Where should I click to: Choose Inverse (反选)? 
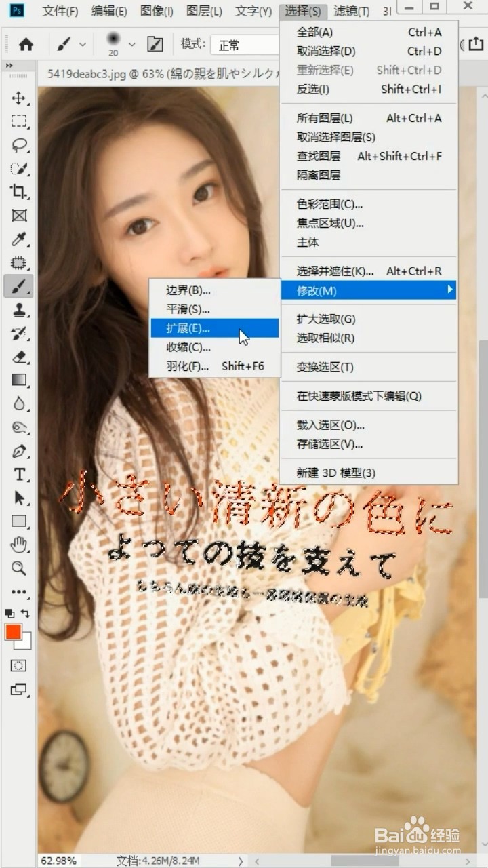coord(369,89)
